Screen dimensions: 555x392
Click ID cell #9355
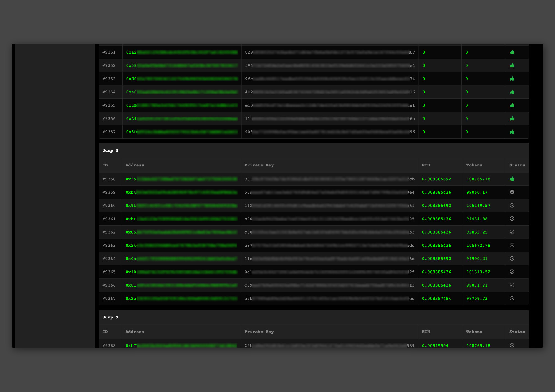tap(109, 105)
